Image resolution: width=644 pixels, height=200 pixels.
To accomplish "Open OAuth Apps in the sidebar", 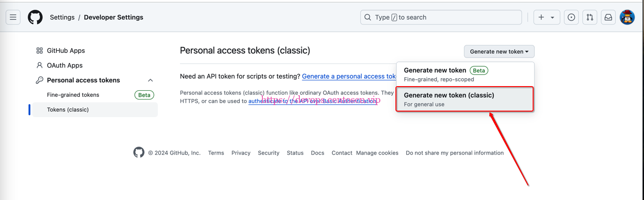I will (x=65, y=65).
